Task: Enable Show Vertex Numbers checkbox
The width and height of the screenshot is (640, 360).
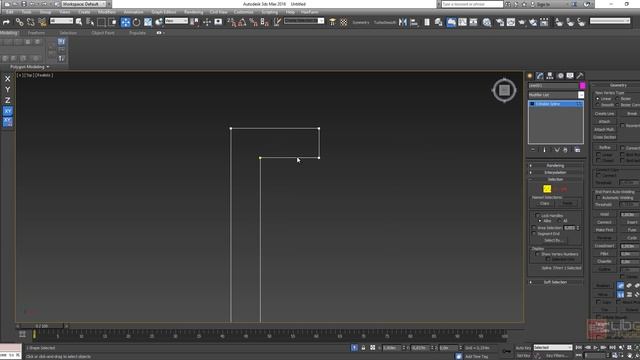Action: (x=538, y=254)
